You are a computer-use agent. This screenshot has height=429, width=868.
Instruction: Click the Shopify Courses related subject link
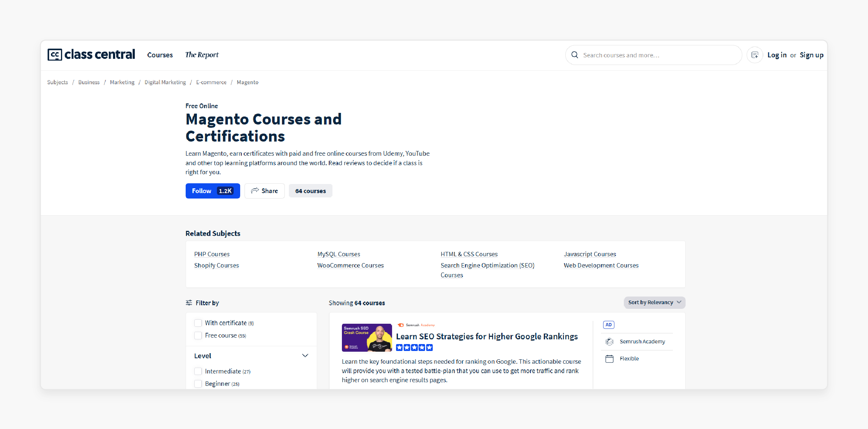[x=217, y=265]
